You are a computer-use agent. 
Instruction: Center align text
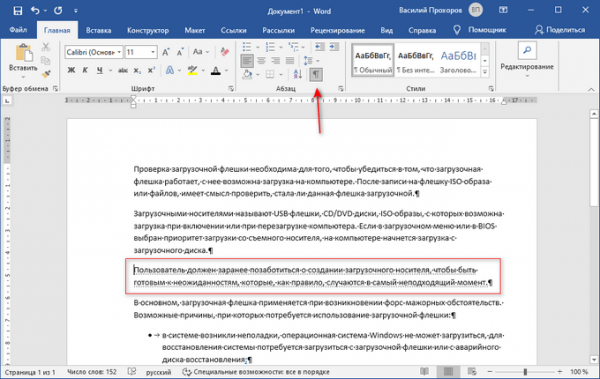pos(261,60)
